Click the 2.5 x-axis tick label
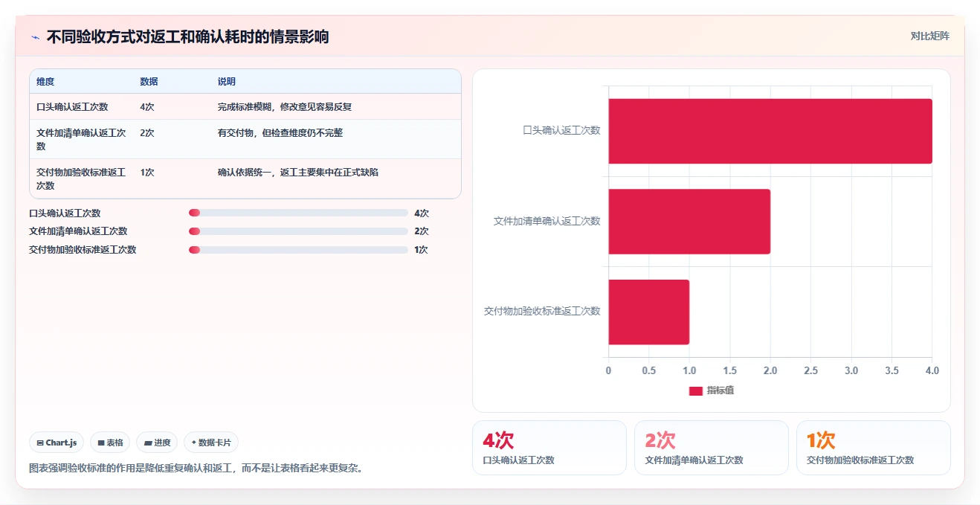980x505 pixels. [x=810, y=371]
